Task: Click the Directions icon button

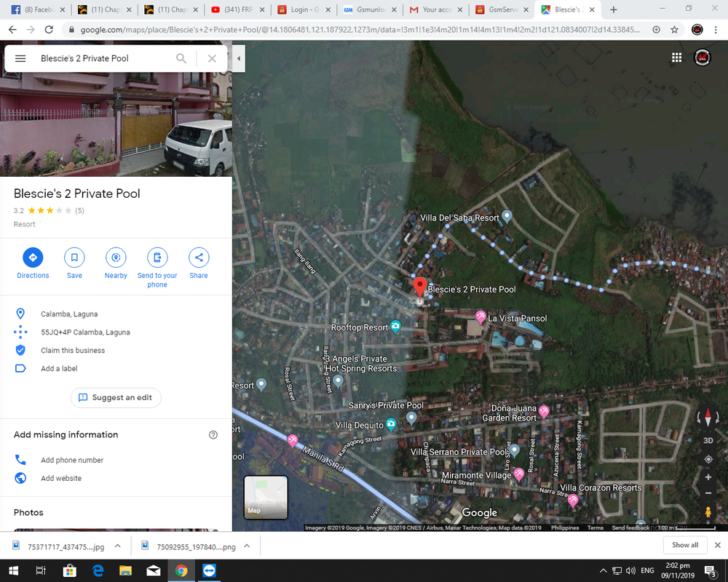Action: (33, 258)
